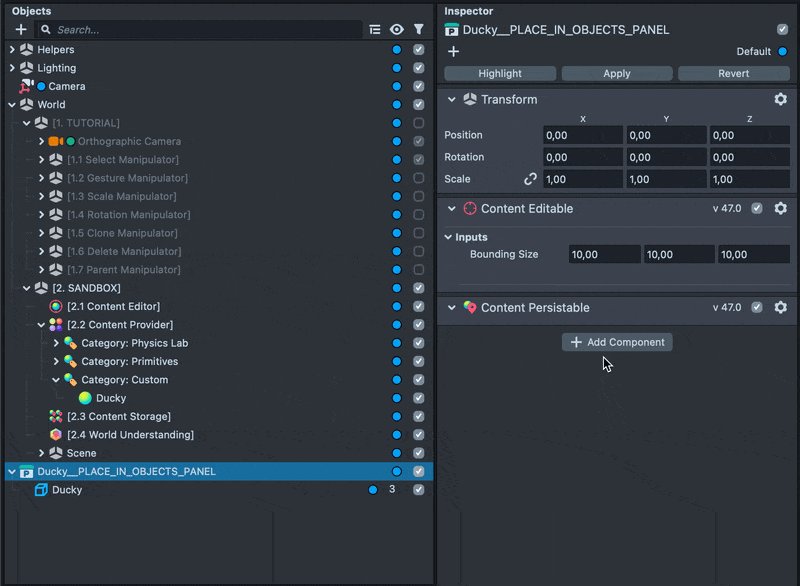800x586 pixels.
Task: Click the eye visibility icon in Objects header
Action: click(397, 30)
